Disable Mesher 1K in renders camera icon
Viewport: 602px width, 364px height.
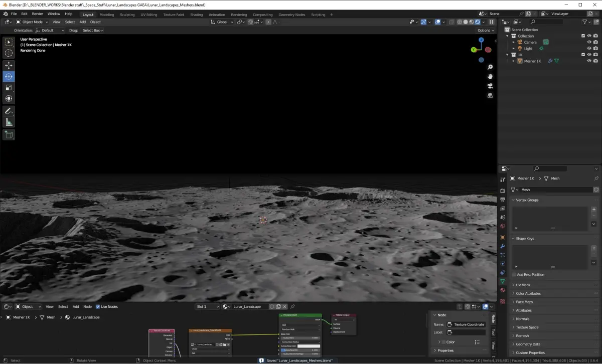tap(595, 61)
